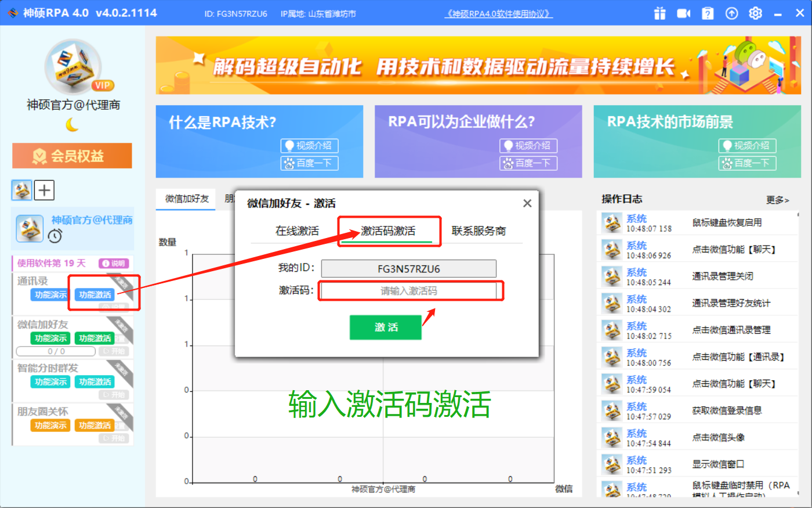
Task: Click the orange 解码超级自动化 banner
Action: [x=478, y=65]
